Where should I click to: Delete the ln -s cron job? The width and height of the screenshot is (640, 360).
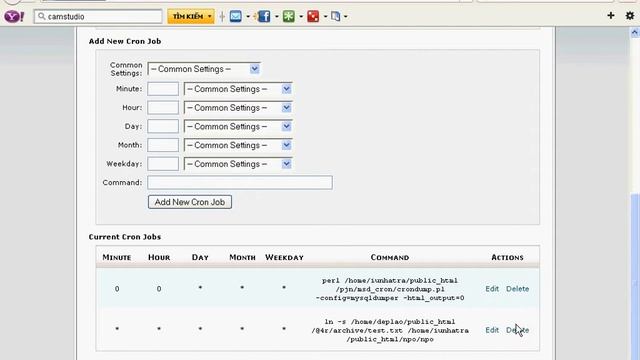coord(517,330)
